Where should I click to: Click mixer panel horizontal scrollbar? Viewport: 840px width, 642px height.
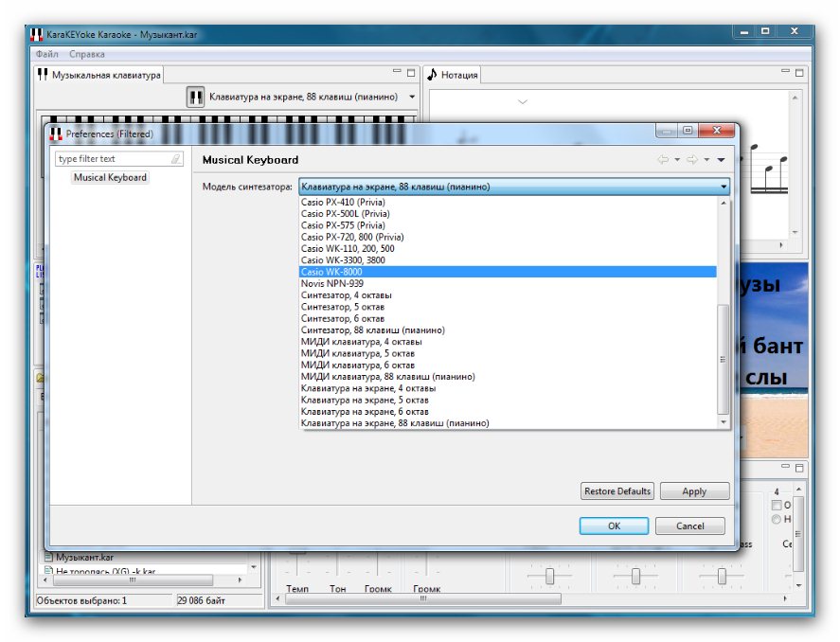423,598
